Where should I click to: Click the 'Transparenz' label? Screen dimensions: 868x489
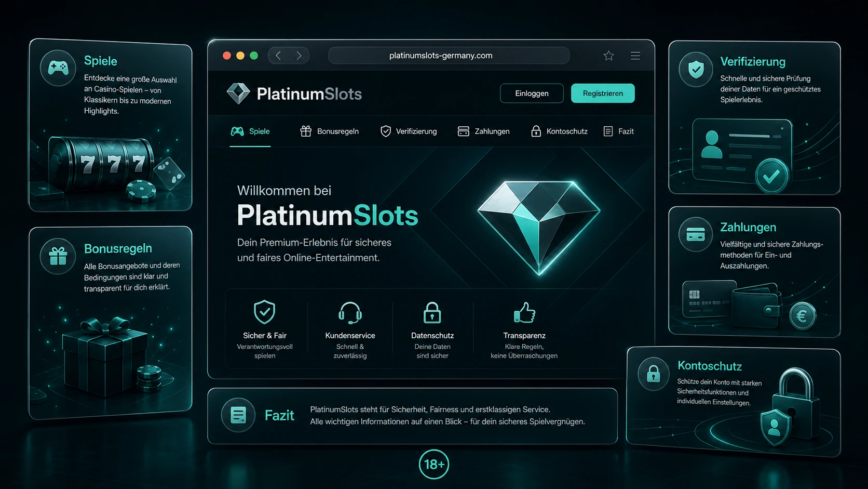pos(524,336)
